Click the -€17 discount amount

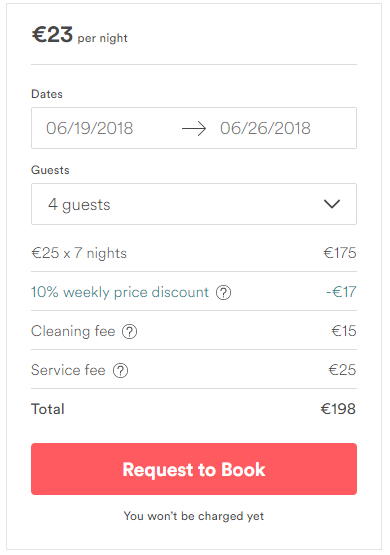(341, 292)
